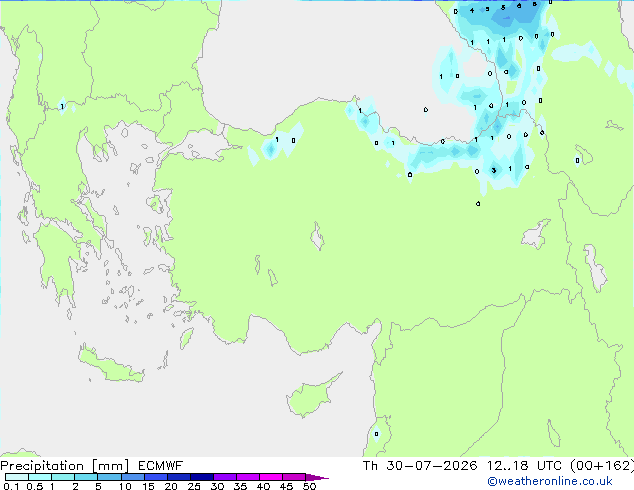Click the "30" legend scale label
Image resolution: width=634 pixels, height=490 pixels.
[217, 486]
